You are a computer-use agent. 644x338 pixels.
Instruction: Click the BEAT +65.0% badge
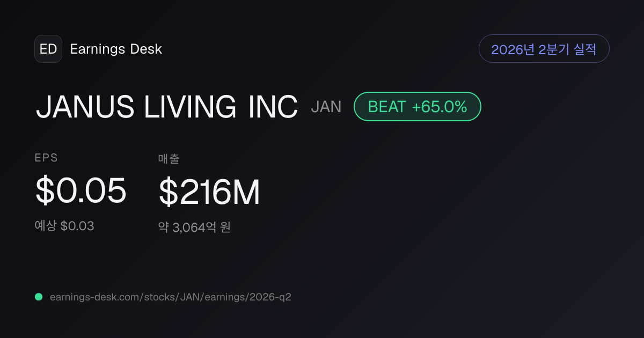(418, 106)
